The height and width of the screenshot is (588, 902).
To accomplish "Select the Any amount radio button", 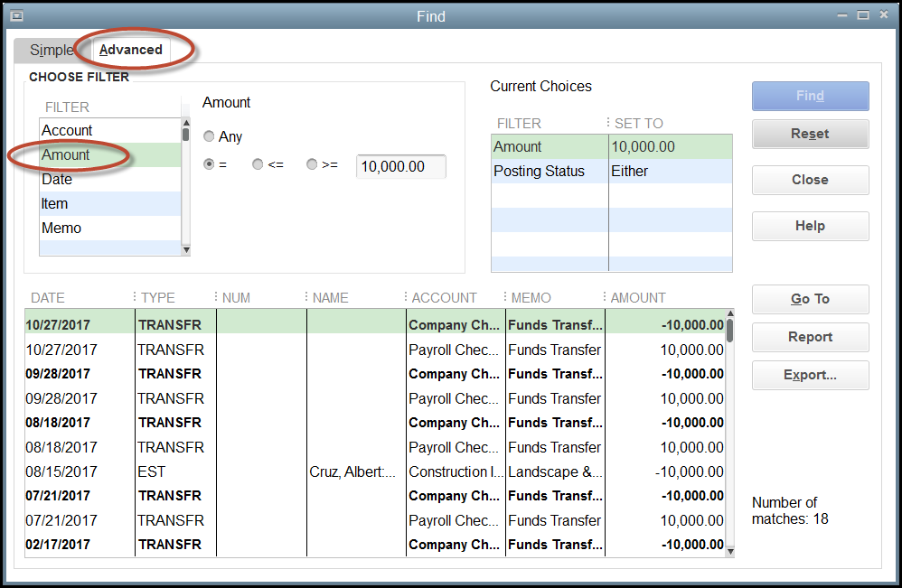I will click(207, 136).
